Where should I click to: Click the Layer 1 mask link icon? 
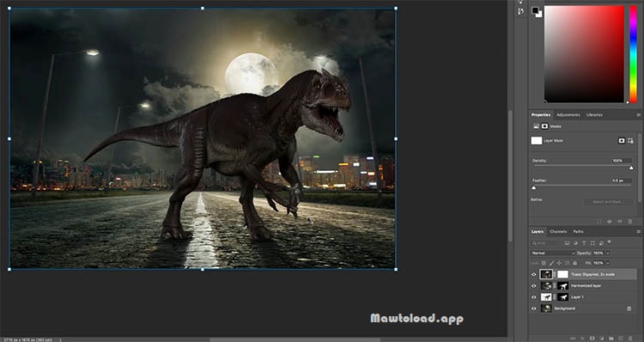pyautogui.click(x=555, y=296)
